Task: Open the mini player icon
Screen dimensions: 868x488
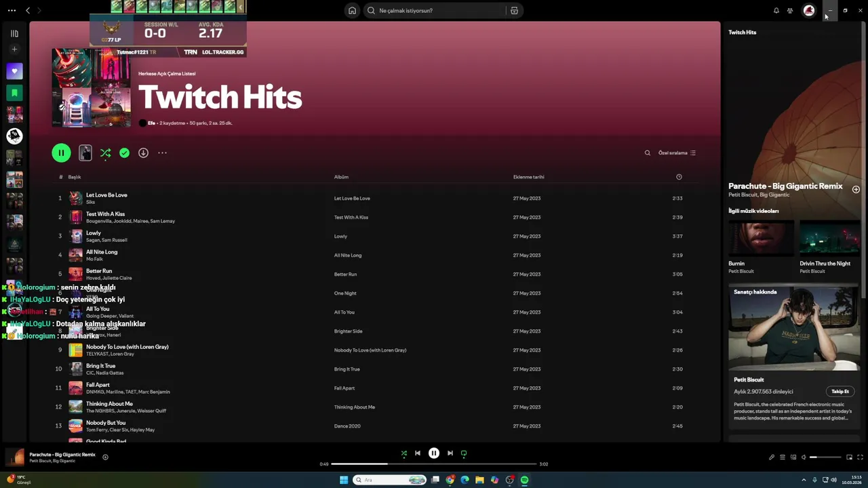Action: click(x=849, y=457)
